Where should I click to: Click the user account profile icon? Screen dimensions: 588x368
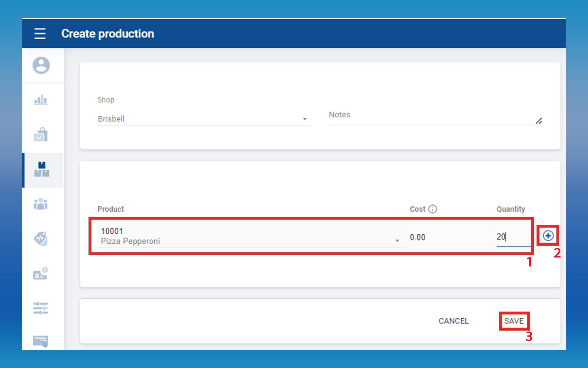click(41, 65)
